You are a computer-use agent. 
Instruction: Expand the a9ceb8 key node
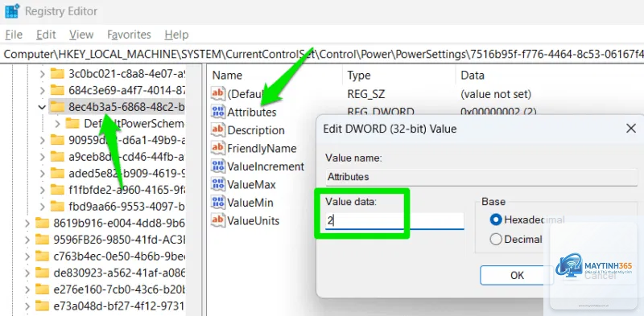point(42,156)
